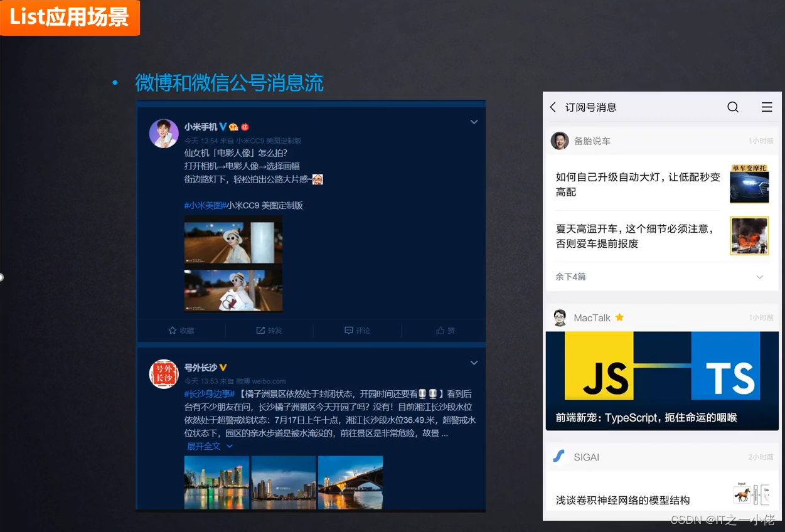The width and height of the screenshot is (785, 532).
Task: Expand 余下4篇 articles
Action: 662,277
